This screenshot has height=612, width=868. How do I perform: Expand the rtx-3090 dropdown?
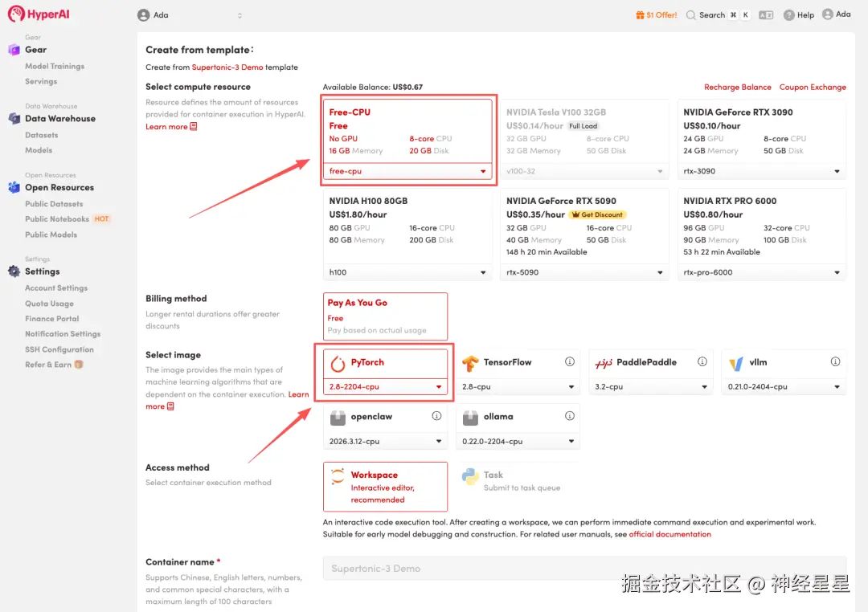click(x=762, y=171)
